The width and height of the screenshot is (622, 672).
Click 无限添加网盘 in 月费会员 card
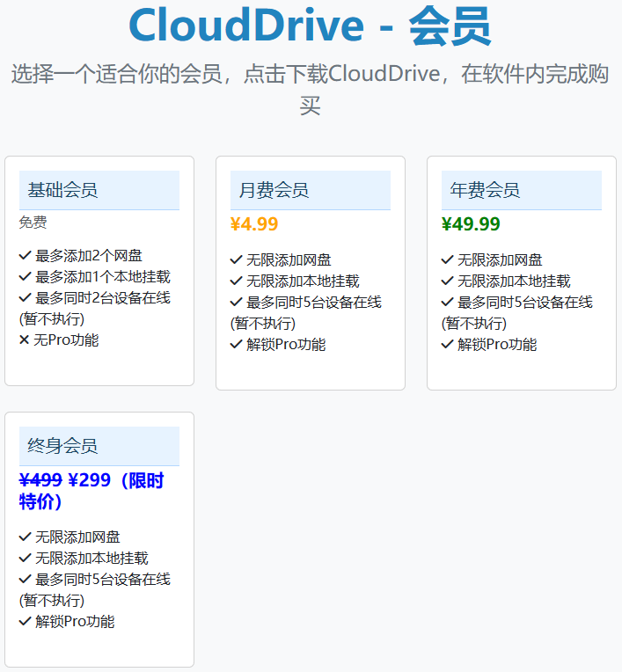click(289, 260)
